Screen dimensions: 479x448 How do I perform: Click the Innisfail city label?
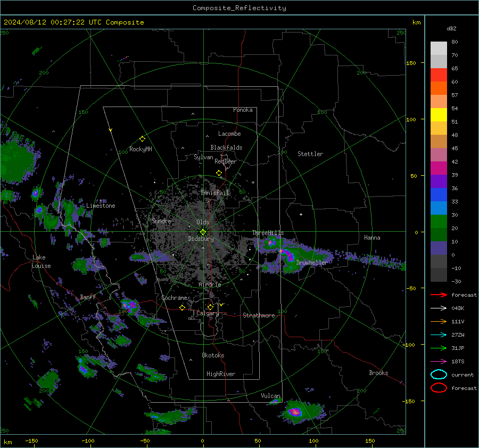[215, 193]
